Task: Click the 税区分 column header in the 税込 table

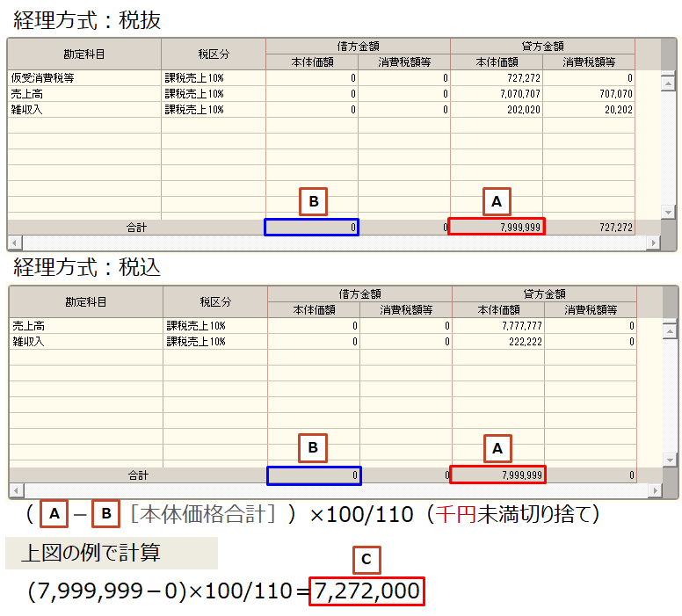Action: pos(214,301)
